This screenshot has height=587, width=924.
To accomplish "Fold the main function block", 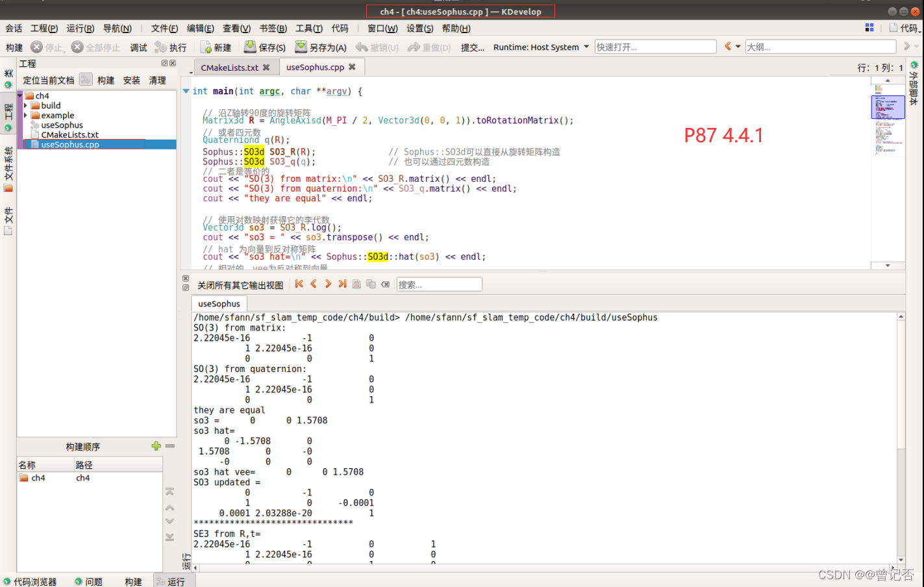I will click(x=186, y=91).
